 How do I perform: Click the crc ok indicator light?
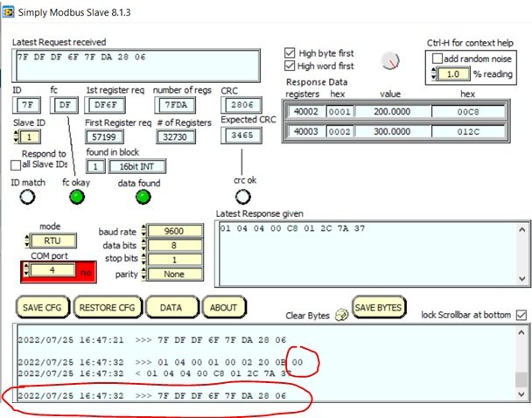coord(243,197)
